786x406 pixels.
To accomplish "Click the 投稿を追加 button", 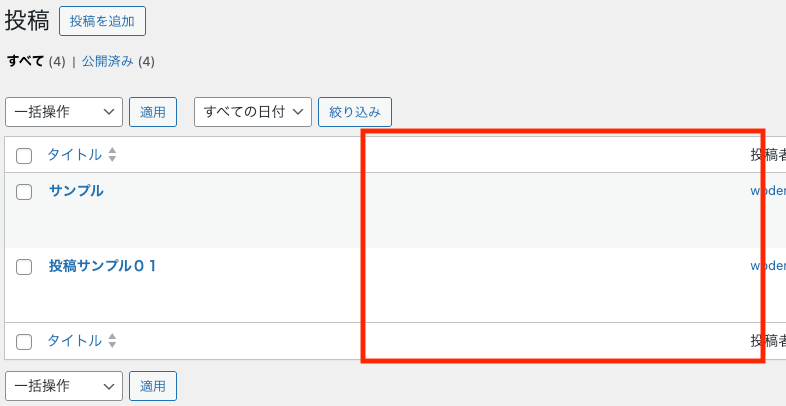I will click(102, 20).
